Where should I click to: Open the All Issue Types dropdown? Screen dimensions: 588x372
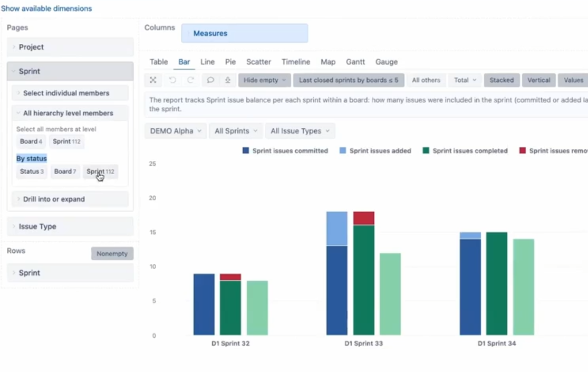300,131
